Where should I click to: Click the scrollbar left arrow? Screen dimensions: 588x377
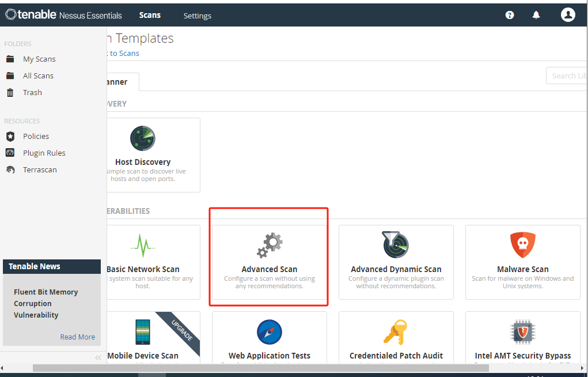click(x=3, y=368)
